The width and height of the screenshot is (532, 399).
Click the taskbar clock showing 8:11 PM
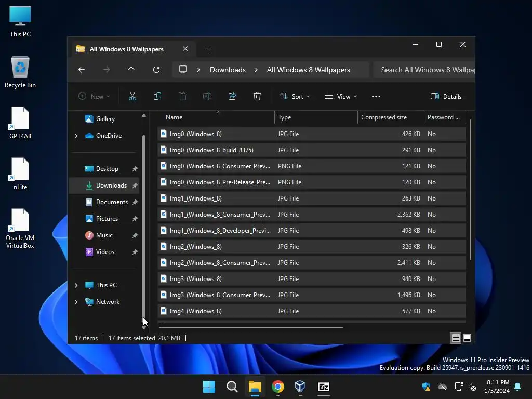click(497, 387)
